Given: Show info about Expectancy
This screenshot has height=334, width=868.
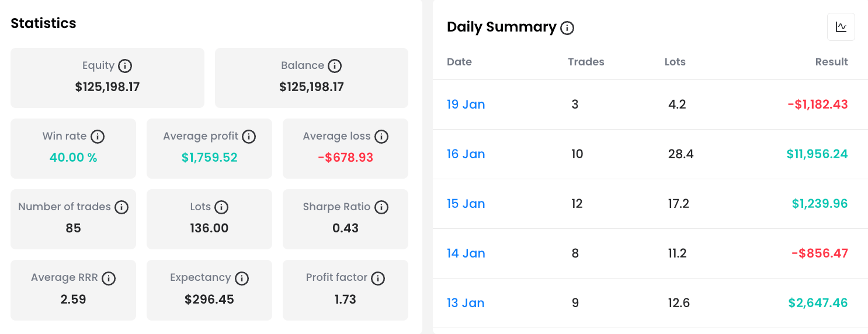Looking at the screenshot, I should click(242, 279).
